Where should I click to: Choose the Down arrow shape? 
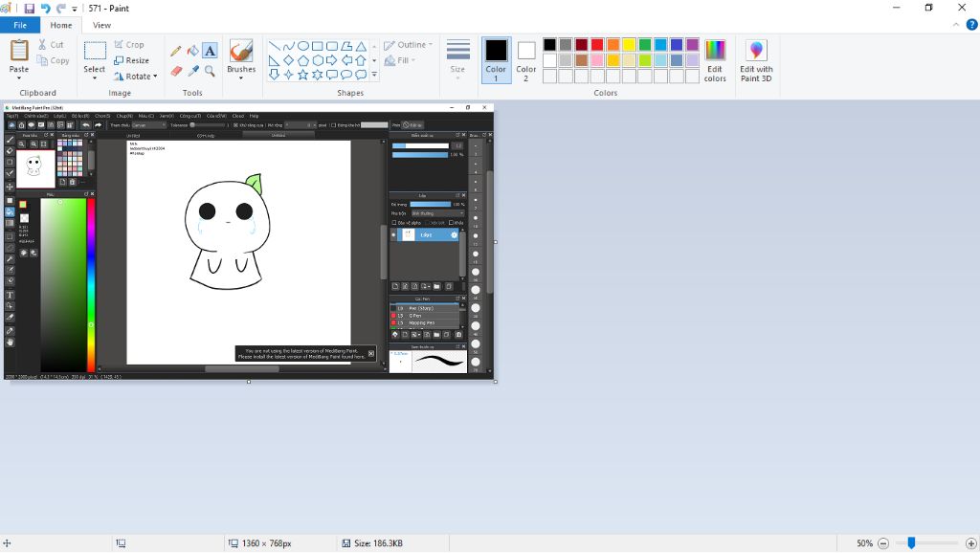275,75
